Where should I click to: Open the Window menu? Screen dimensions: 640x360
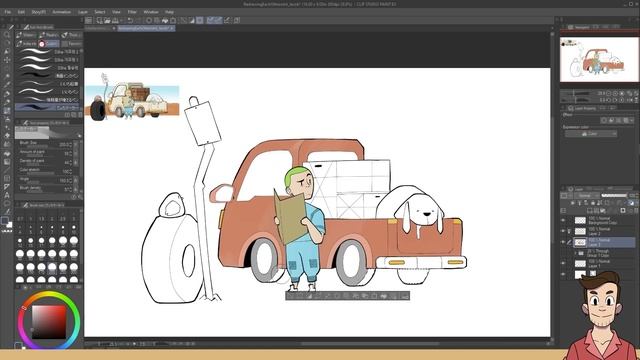(x=151, y=12)
